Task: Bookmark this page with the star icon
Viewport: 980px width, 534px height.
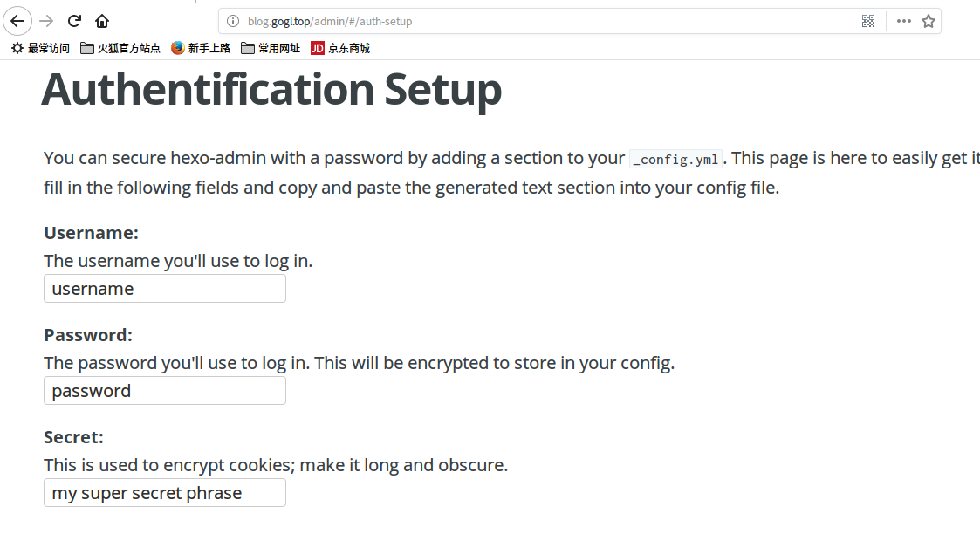Action: [x=929, y=21]
